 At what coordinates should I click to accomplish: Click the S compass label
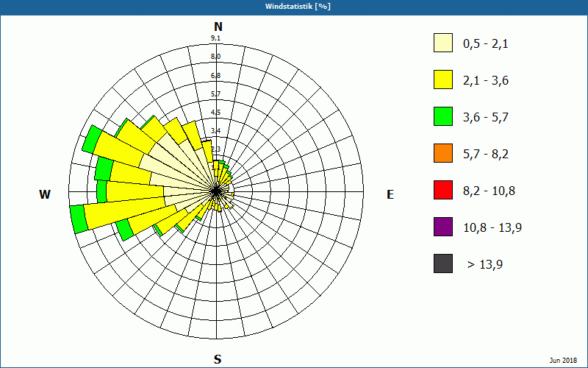tap(218, 359)
